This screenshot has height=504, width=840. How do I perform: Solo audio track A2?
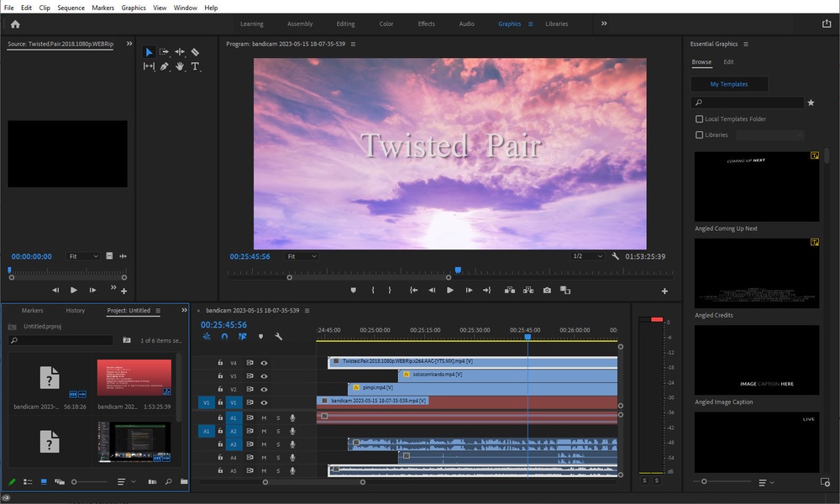pos(278,431)
